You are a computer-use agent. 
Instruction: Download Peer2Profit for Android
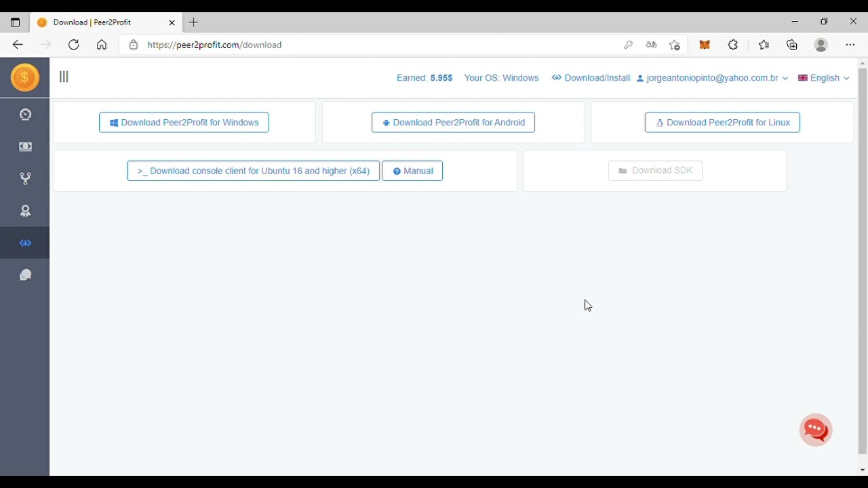point(453,123)
